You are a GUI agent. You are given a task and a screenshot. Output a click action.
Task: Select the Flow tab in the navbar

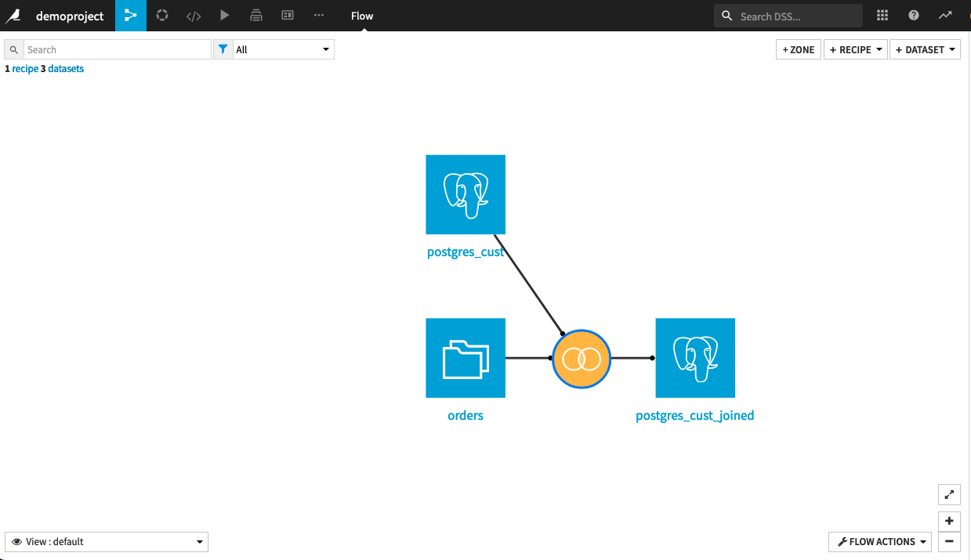[361, 16]
